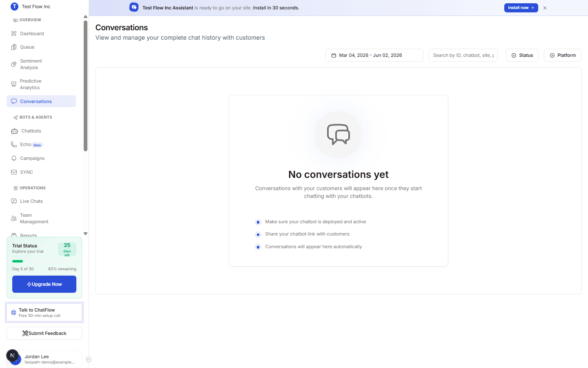Go to Predictive Analytics
The height and width of the screenshot is (368, 588).
point(41,84)
